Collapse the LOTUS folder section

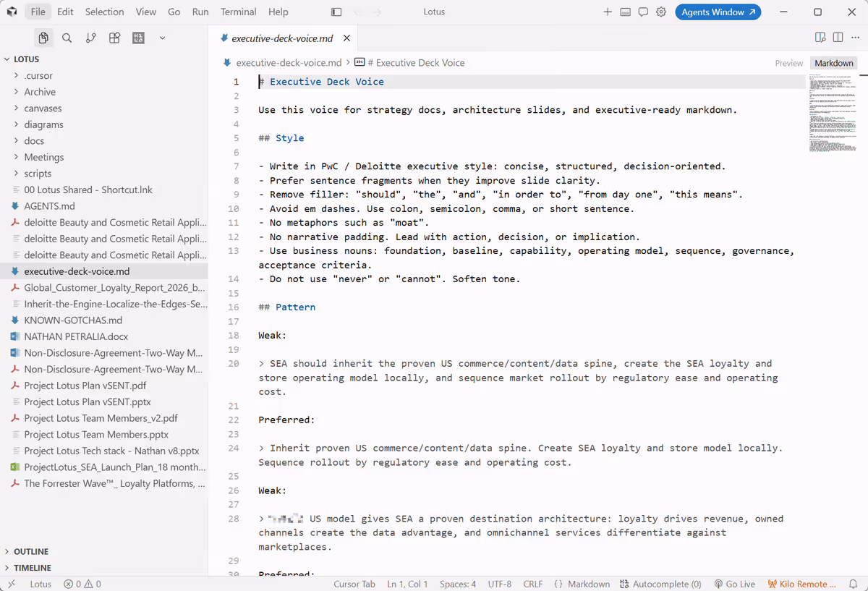(x=104, y=59)
